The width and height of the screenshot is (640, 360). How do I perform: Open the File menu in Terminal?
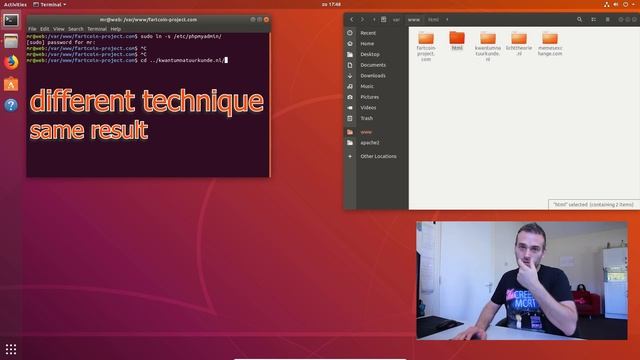tap(32, 29)
